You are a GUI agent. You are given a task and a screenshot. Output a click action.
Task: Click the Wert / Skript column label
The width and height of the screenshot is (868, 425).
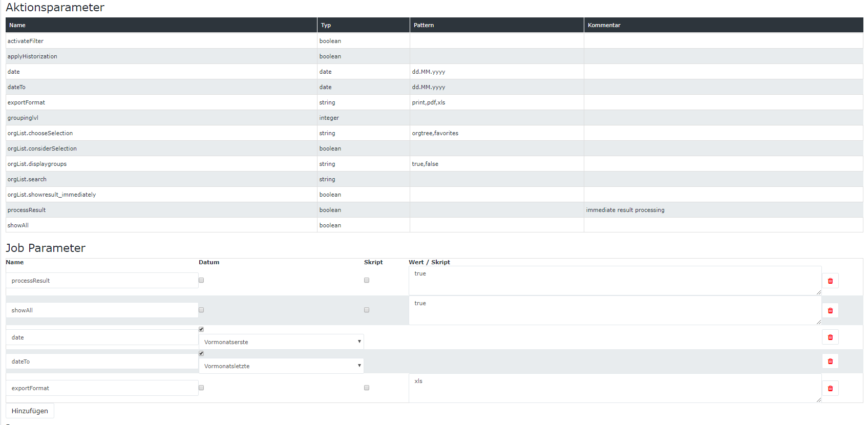429,262
